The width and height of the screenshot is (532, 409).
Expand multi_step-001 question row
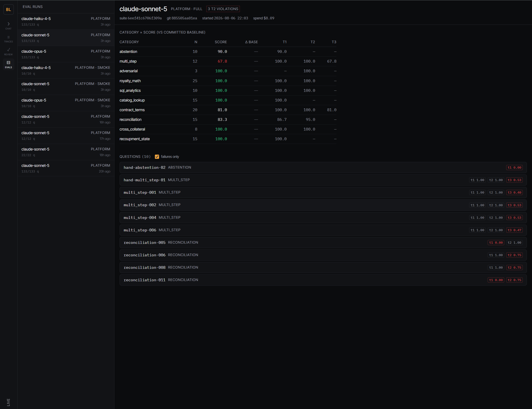point(323,192)
